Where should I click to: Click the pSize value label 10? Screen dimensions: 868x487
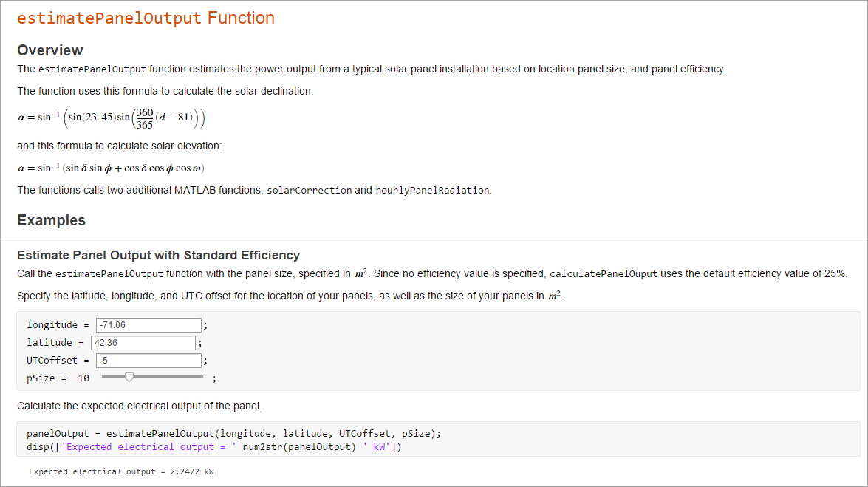tap(83, 378)
